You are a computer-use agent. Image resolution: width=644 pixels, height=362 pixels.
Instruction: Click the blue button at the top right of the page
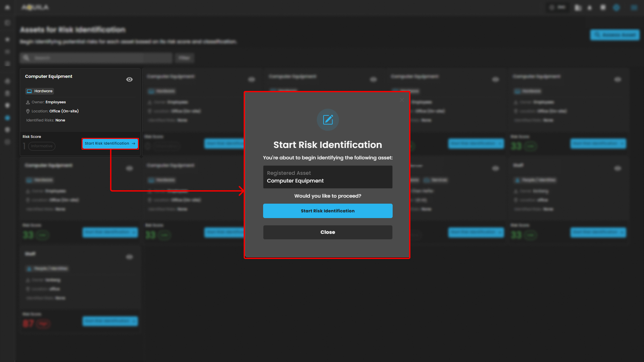[x=614, y=35]
